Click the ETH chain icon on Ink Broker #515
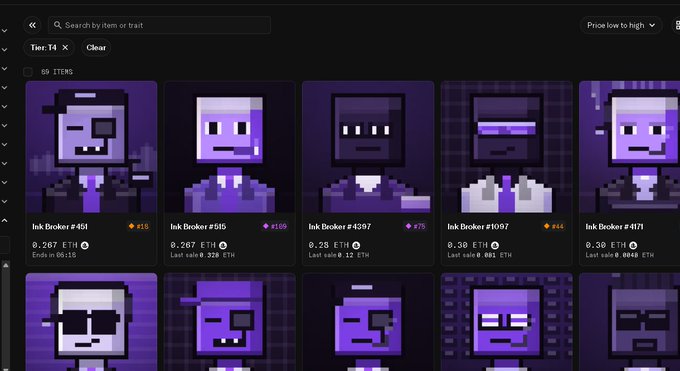The height and width of the screenshot is (371, 680). tap(223, 245)
